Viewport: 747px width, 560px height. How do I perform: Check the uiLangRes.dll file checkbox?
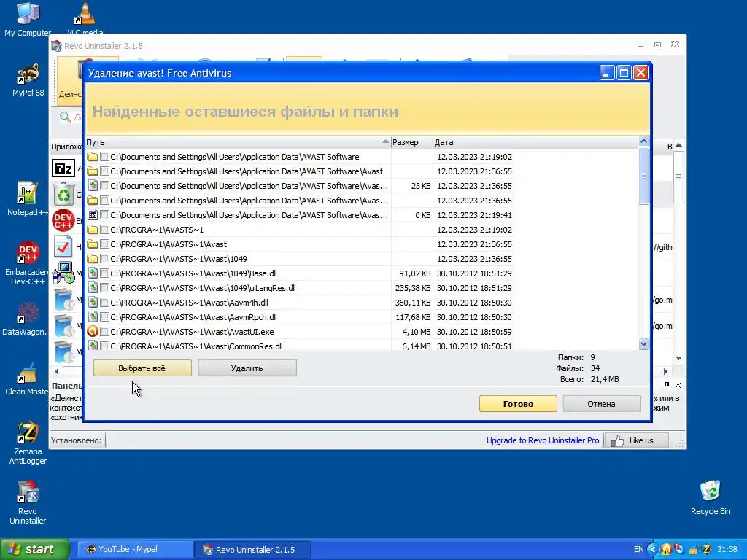point(105,288)
